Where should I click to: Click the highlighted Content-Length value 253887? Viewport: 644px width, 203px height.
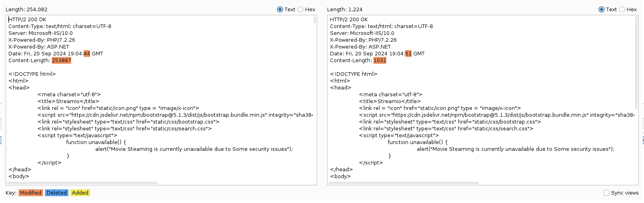[62, 61]
